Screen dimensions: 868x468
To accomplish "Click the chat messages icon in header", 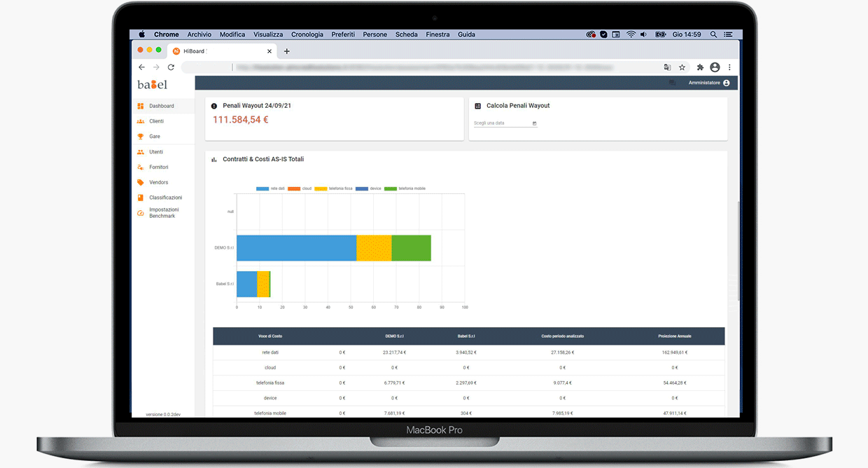I will 673,83.
